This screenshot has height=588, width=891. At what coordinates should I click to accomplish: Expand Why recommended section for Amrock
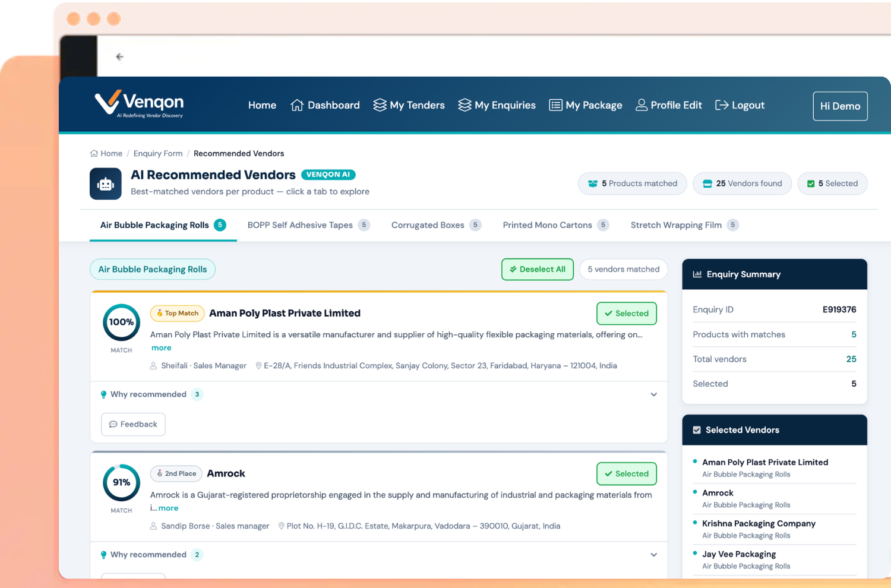click(x=653, y=555)
